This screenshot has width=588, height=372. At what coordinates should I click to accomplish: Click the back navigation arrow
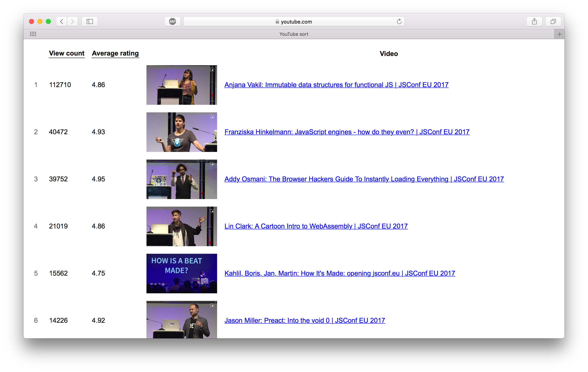(x=61, y=21)
